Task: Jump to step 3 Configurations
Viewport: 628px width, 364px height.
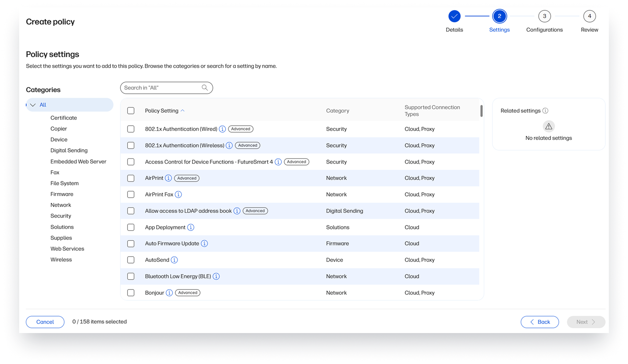Action: click(544, 16)
